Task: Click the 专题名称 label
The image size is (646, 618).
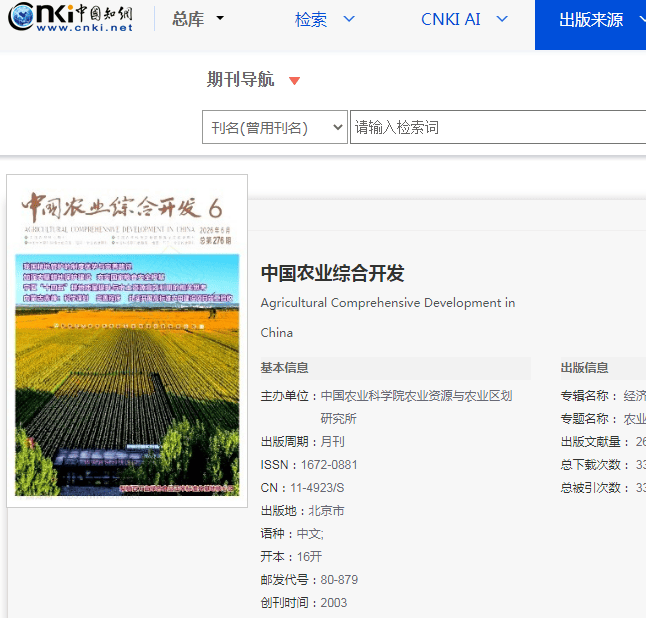Action: pyautogui.click(x=588, y=419)
